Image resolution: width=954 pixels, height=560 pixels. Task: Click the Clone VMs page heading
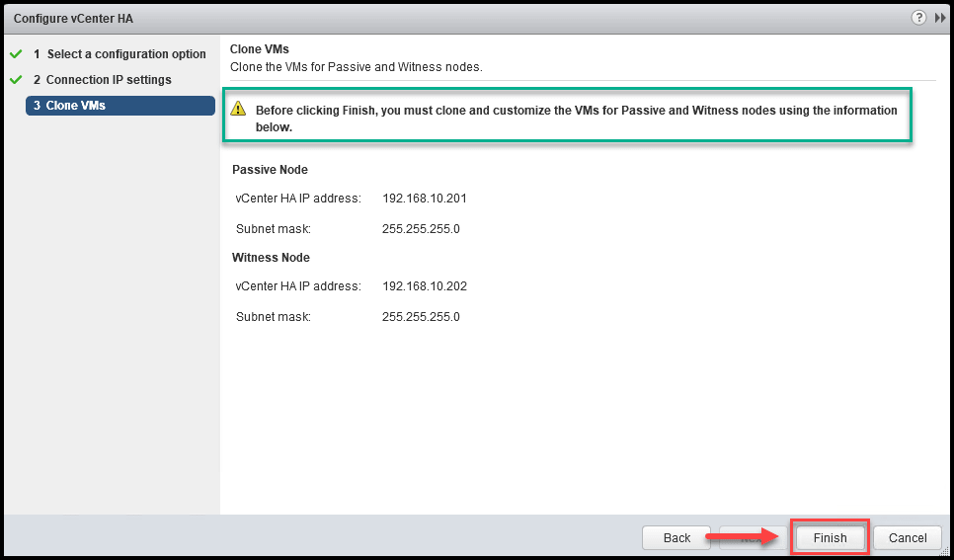pyautogui.click(x=259, y=49)
